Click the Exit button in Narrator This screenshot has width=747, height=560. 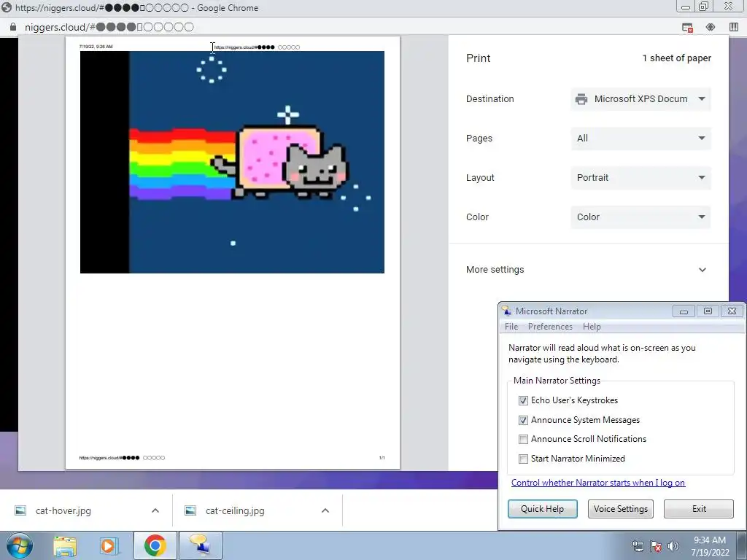click(x=699, y=508)
